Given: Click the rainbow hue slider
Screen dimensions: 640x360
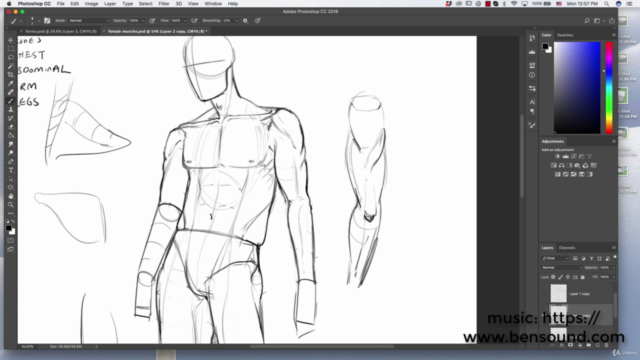Looking at the screenshot, I should tap(609, 87).
